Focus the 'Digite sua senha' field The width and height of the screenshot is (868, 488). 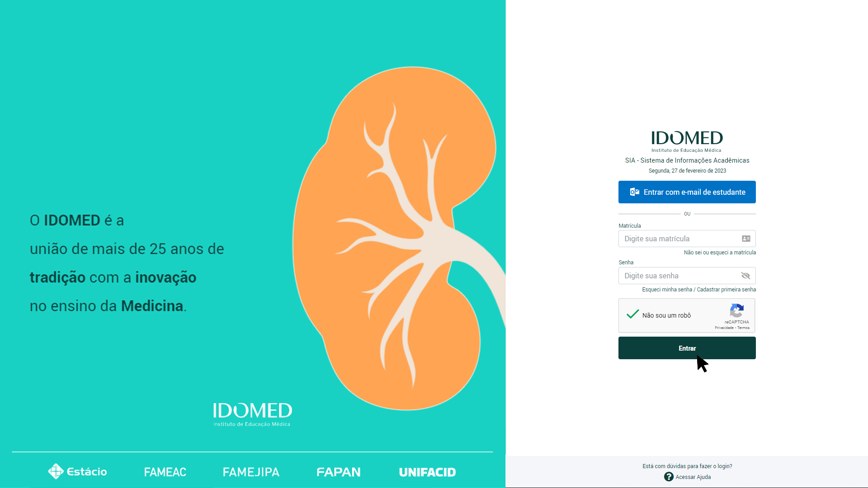[x=687, y=276]
